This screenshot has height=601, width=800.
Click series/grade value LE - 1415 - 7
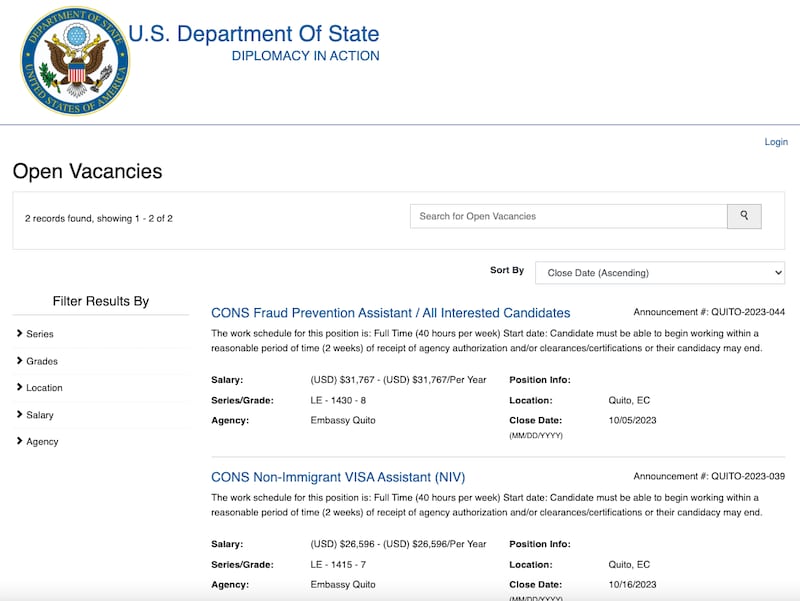[338, 565]
